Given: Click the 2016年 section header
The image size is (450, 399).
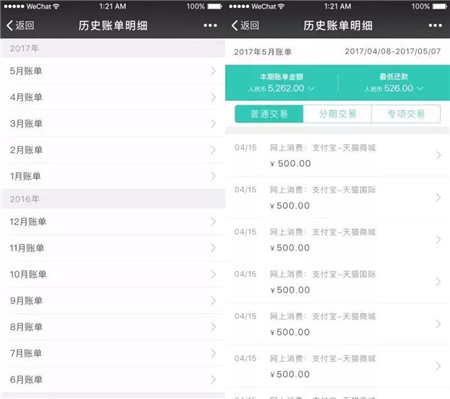Looking at the screenshot, I should 113,199.
